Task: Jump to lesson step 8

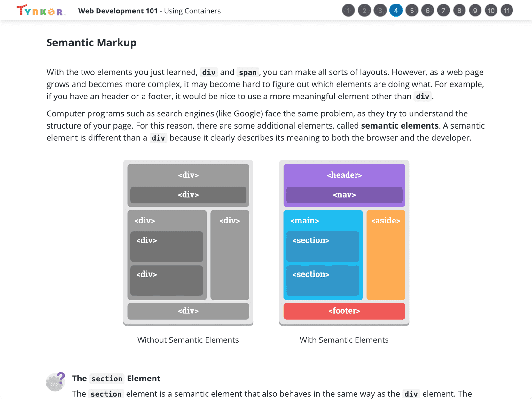Action: tap(459, 11)
